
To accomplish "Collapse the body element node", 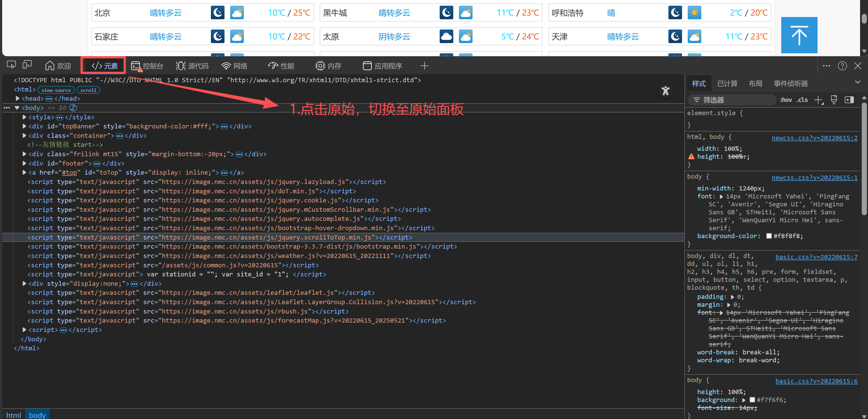I will click(x=17, y=108).
